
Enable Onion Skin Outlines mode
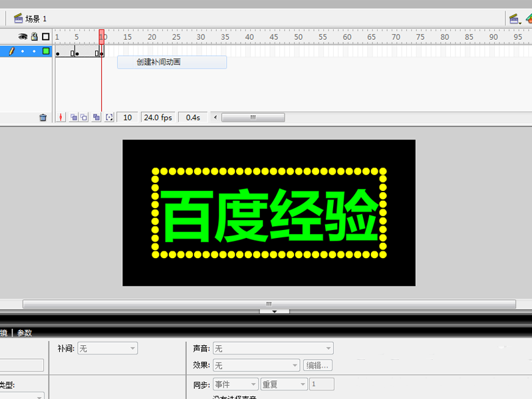[84, 118]
